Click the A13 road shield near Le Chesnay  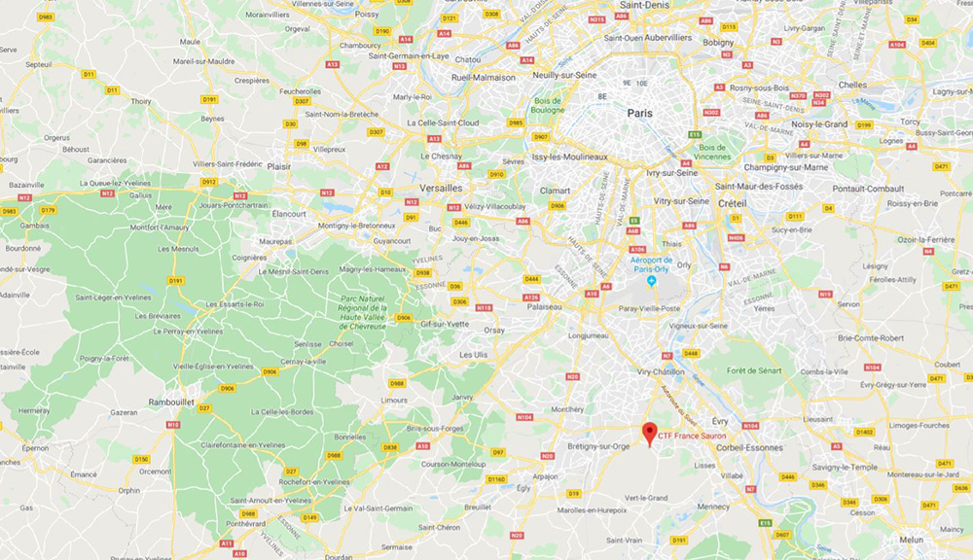434,139
